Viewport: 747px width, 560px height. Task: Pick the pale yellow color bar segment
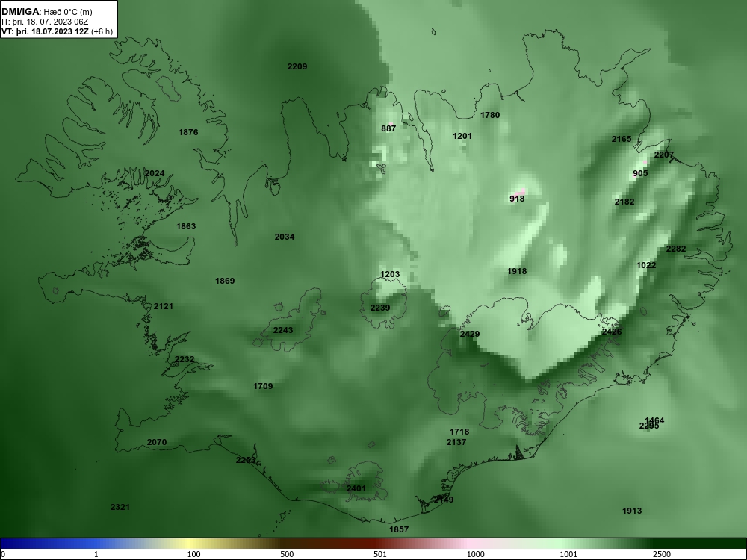(190, 544)
